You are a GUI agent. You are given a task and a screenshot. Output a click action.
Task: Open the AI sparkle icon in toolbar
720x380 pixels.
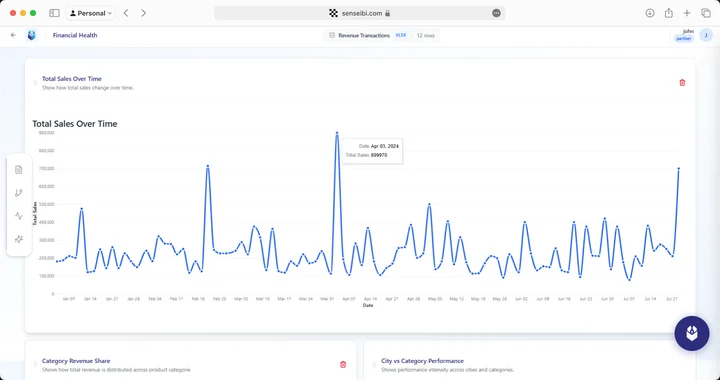[19, 239]
